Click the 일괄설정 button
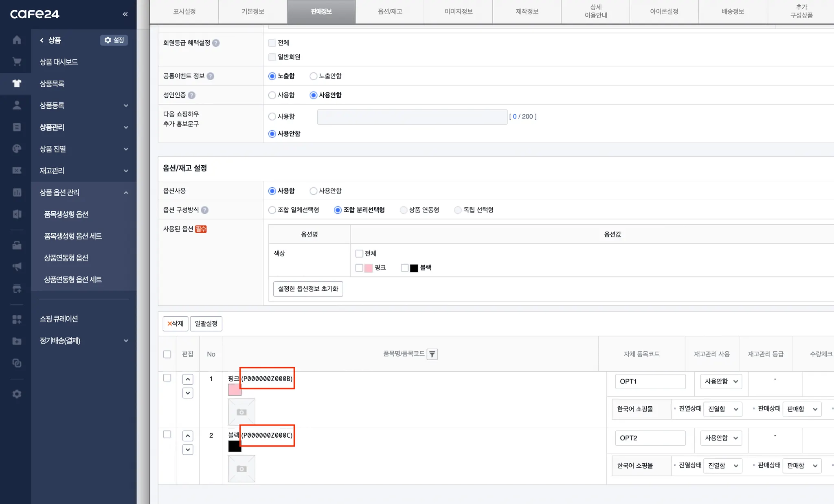This screenshot has height=504, width=834. (x=206, y=324)
